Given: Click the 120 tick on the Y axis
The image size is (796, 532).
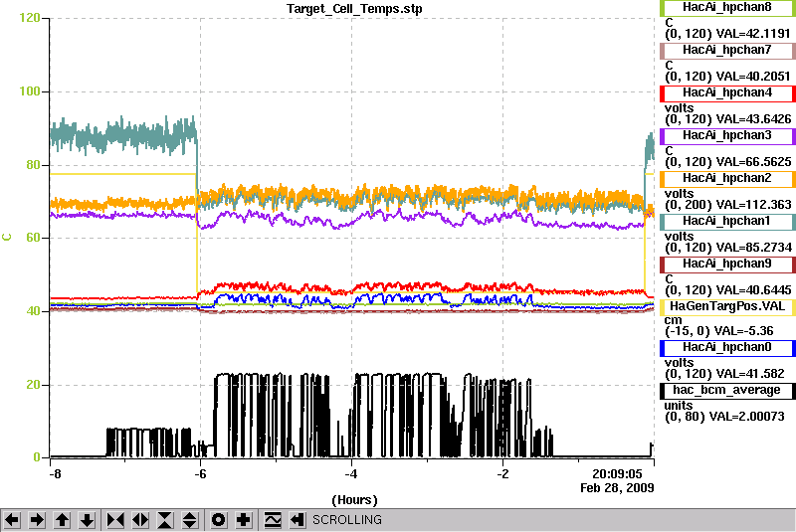Looking at the screenshot, I should [x=30, y=18].
